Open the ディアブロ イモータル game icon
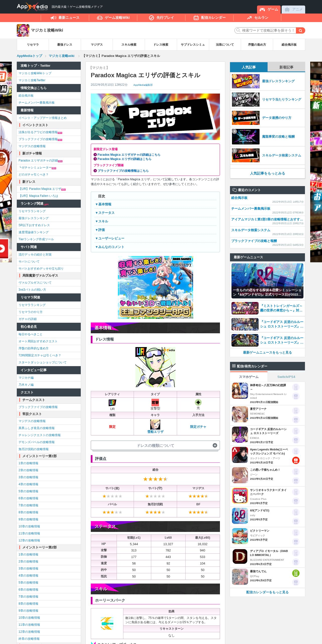This screenshot has height=644, width=322. click(240, 556)
